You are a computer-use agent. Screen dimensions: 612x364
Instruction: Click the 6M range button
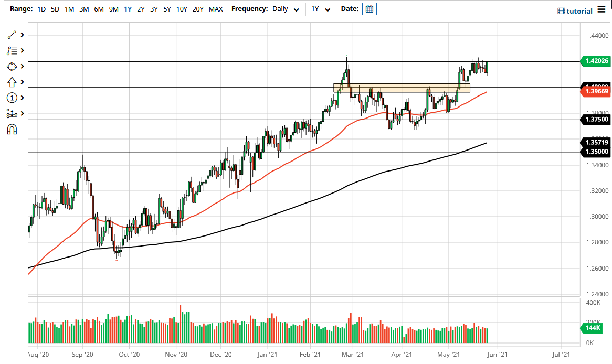point(98,9)
